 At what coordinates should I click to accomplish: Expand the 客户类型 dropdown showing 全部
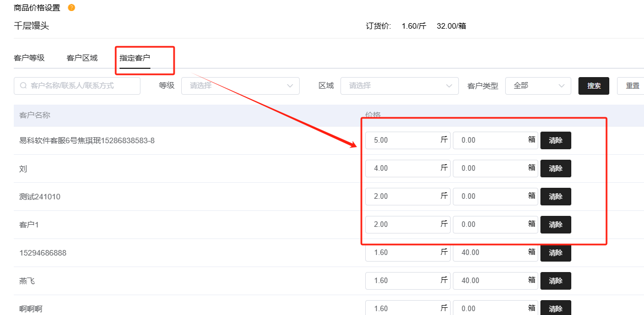click(x=538, y=86)
